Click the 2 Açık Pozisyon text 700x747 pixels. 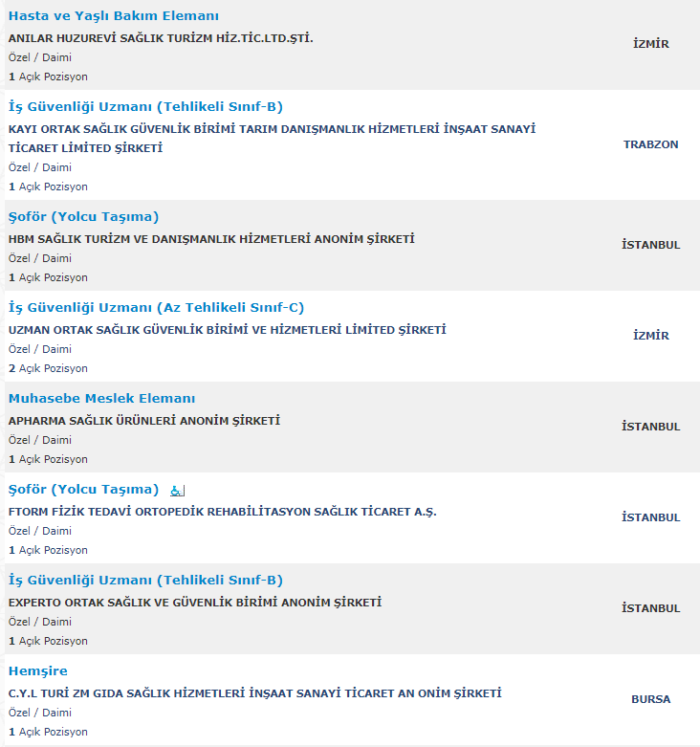coord(48,369)
